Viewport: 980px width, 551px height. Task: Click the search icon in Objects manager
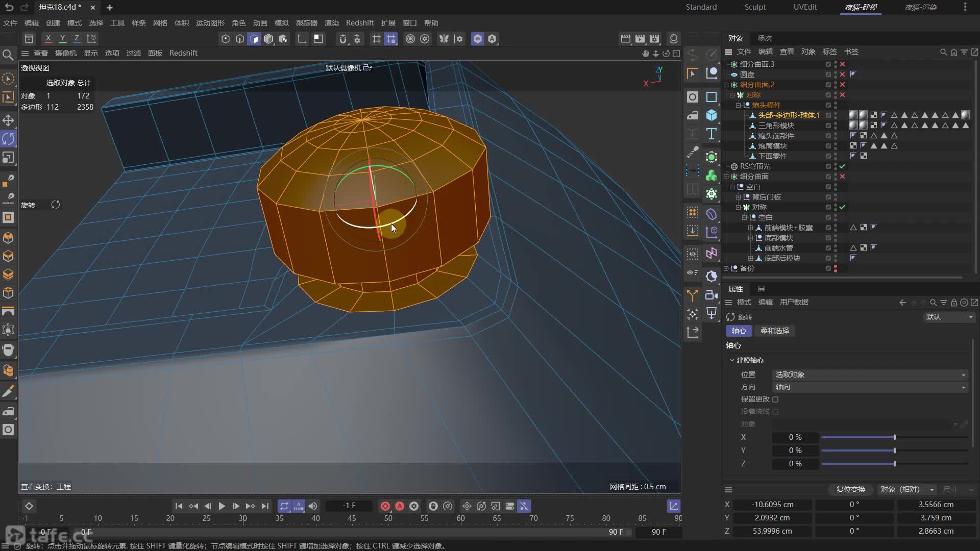[943, 52]
